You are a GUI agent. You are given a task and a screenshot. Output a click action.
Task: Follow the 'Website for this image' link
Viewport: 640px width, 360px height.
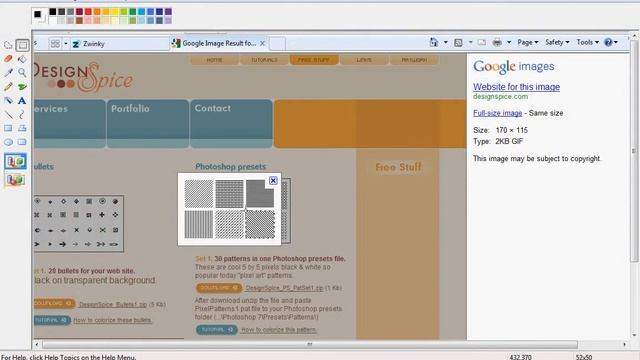[x=516, y=87]
